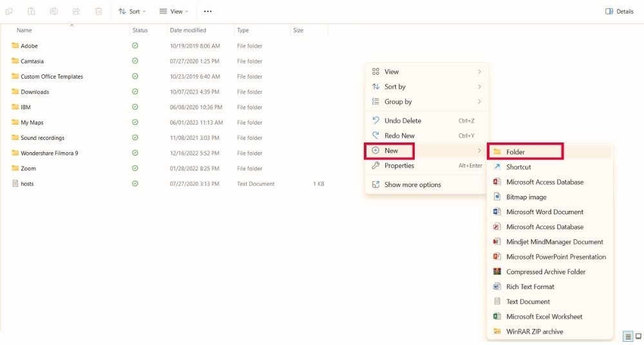Click the Size column header
644x345 pixels.
[x=298, y=30]
